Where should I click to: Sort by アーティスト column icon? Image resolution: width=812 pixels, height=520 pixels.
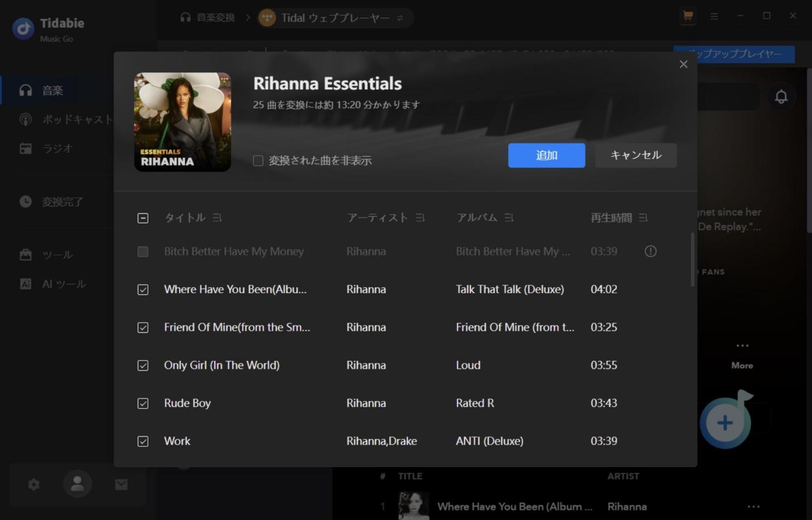[x=420, y=218]
